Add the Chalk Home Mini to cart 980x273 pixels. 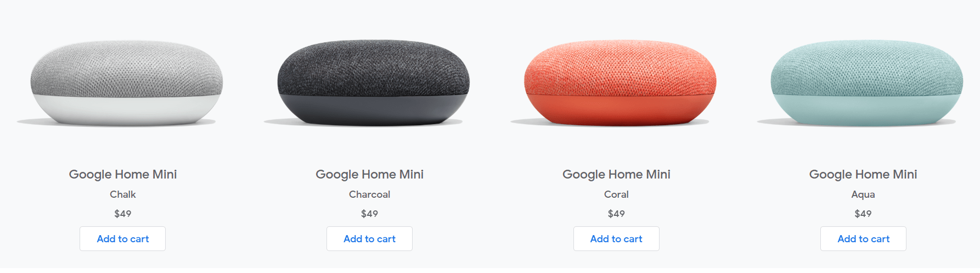tap(122, 239)
